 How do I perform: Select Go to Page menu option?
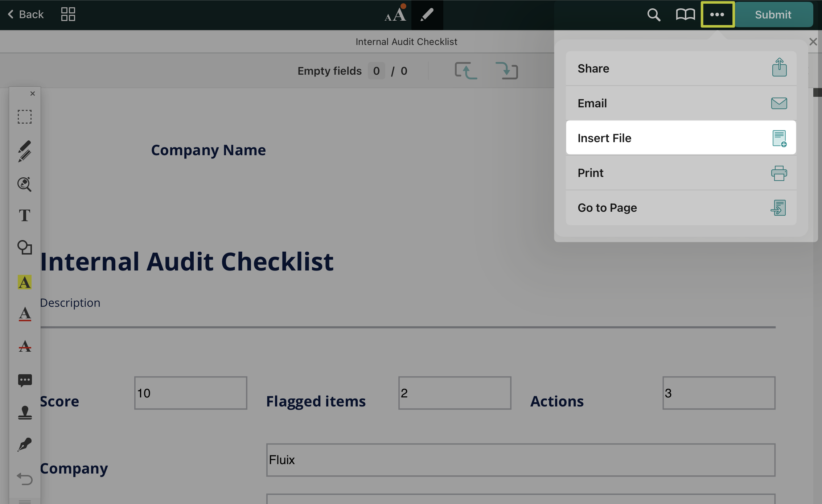tap(681, 208)
